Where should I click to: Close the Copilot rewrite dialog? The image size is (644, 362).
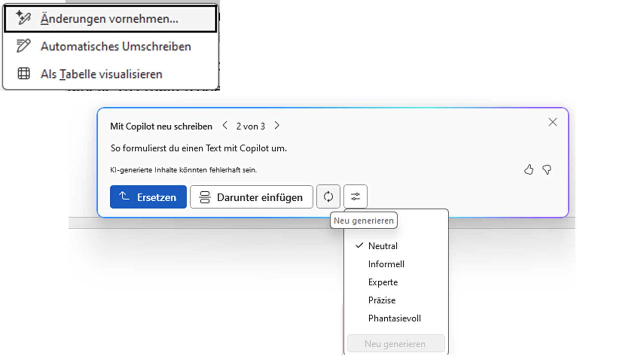tap(552, 122)
